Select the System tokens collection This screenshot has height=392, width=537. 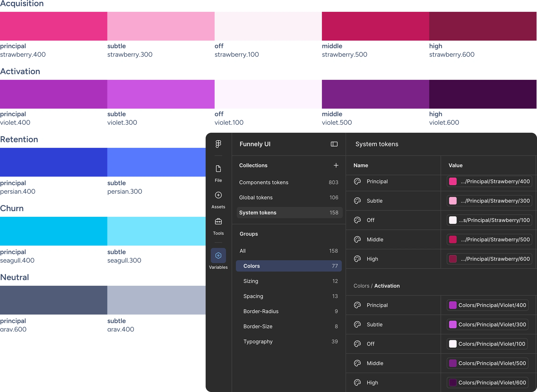(x=289, y=213)
